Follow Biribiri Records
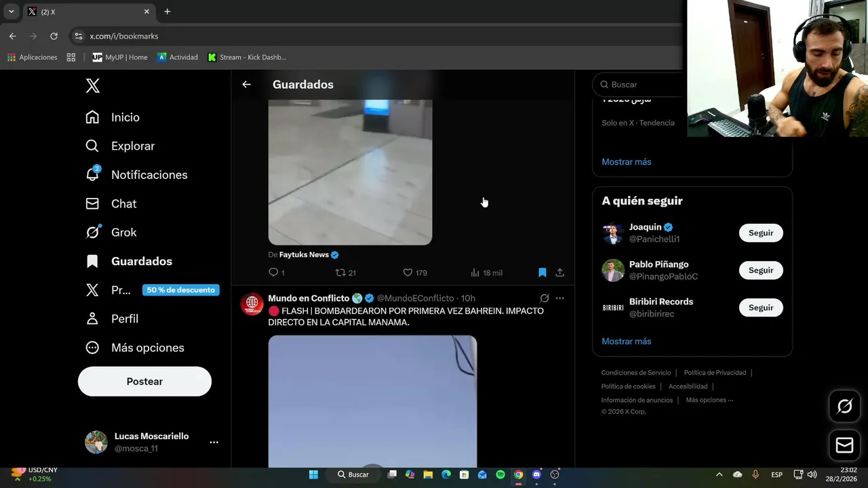868x488 pixels. click(761, 308)
